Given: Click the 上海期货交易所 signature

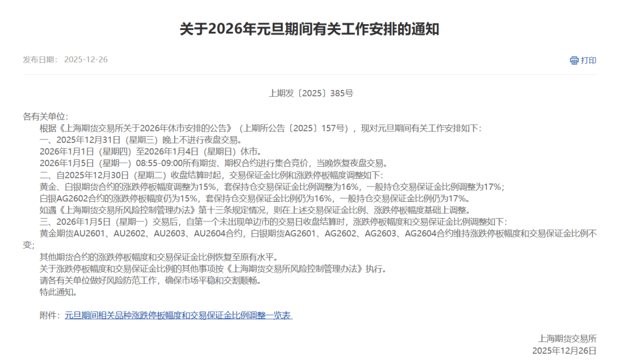Looking at the screenshot, I should click(568, 339).
